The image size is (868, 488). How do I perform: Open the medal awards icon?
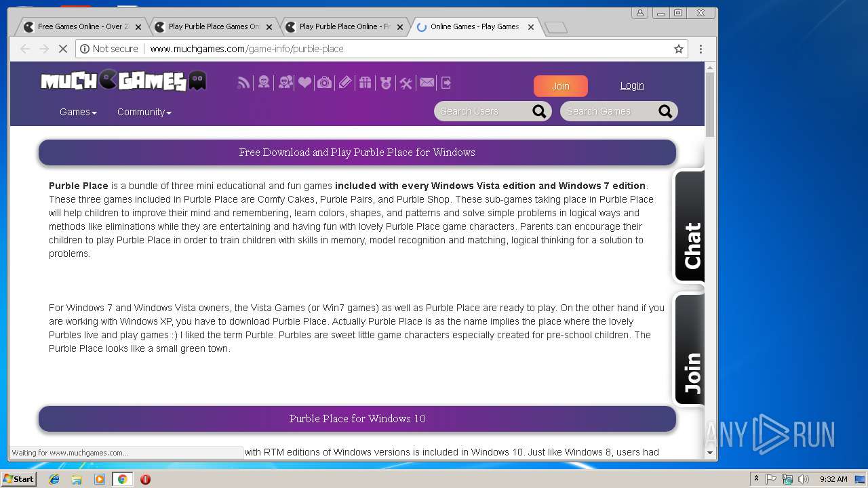point(386,83)
